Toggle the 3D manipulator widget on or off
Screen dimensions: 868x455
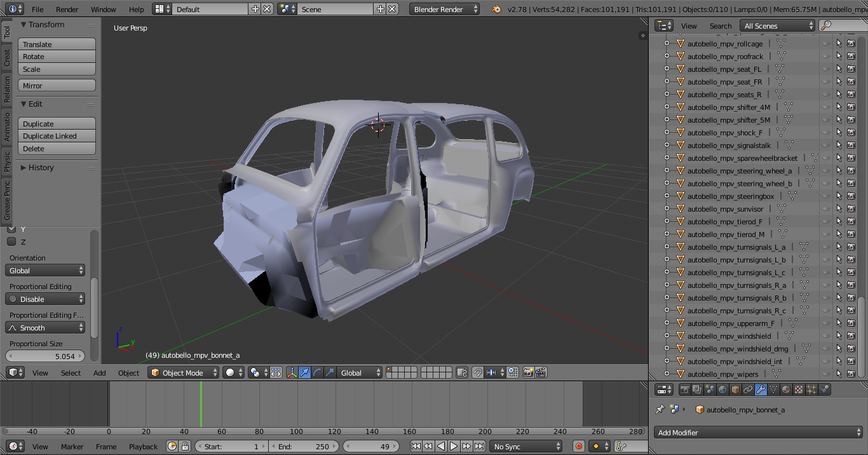tap(292, 373)
